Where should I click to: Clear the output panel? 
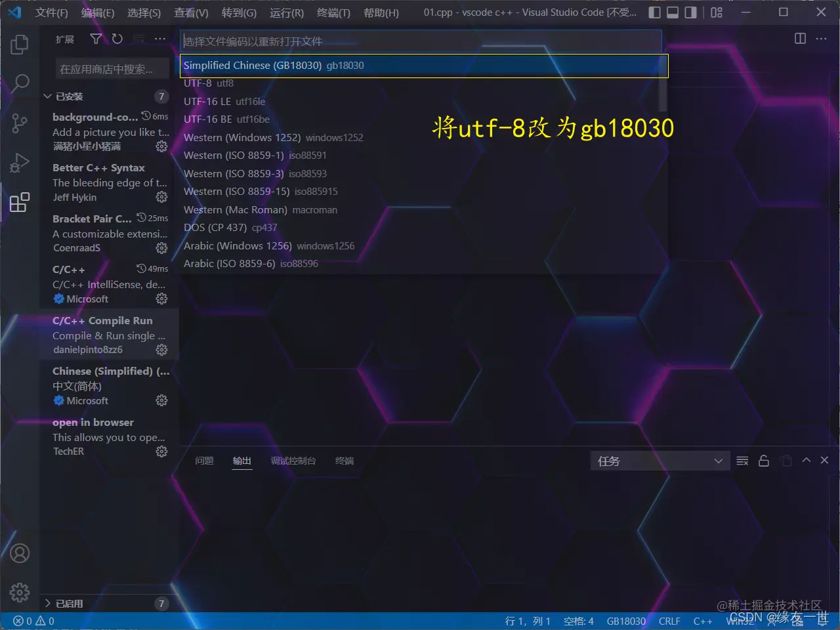coord(742,461)
